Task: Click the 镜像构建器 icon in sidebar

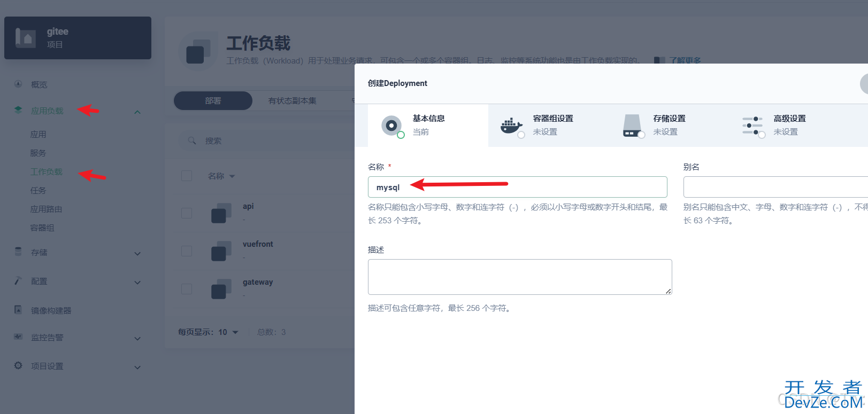Action: pyautogui.click(x=18, y=310)
